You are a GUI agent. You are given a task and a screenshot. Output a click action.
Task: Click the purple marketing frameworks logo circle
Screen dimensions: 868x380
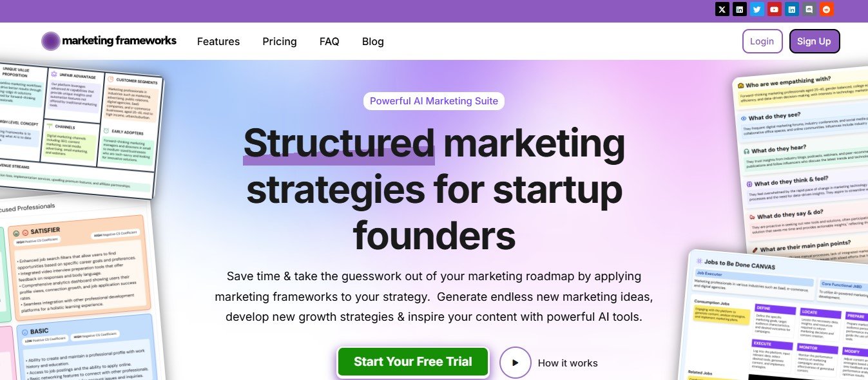(50, 41)
